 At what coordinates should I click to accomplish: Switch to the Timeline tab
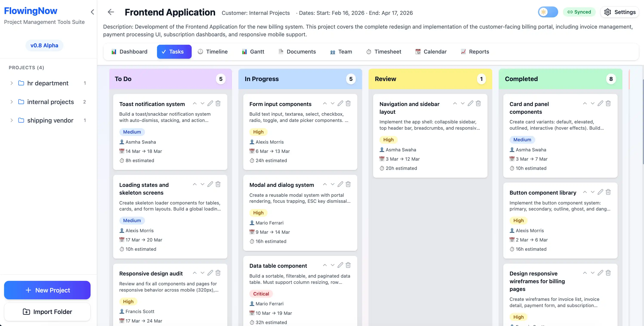(213, 51)
